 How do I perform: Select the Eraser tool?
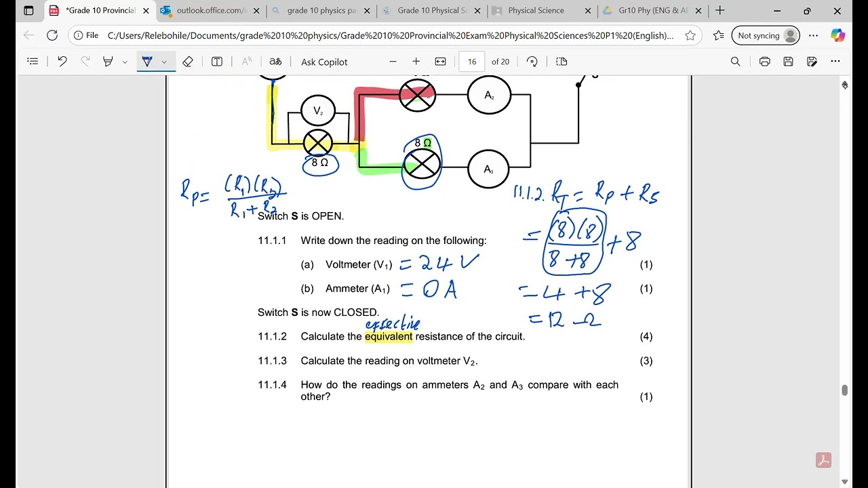point(188,62)
